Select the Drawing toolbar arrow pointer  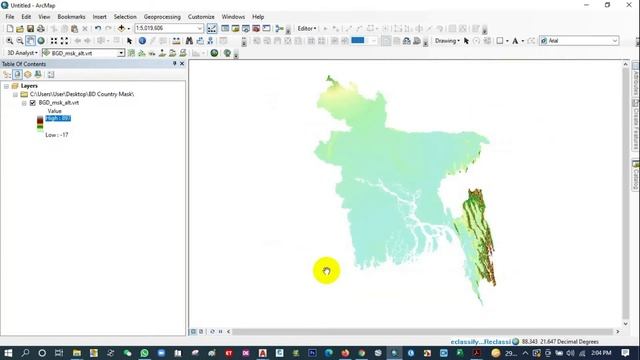(466, 41)
